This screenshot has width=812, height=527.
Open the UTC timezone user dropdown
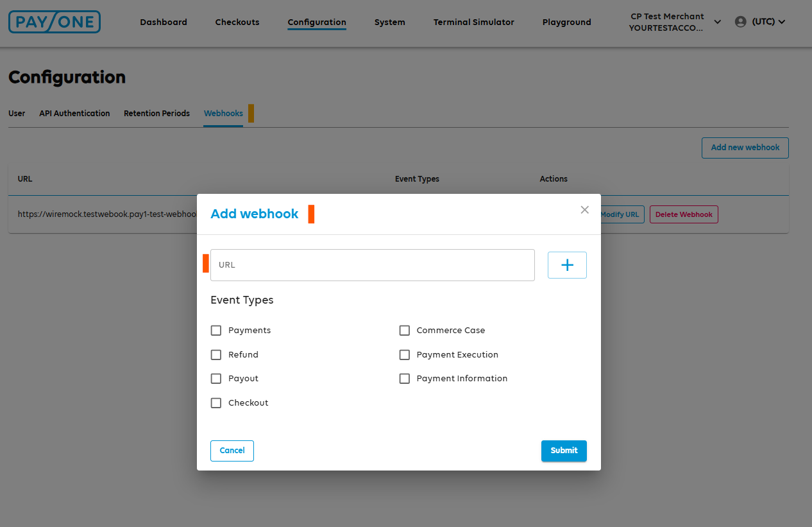(768, 22)
